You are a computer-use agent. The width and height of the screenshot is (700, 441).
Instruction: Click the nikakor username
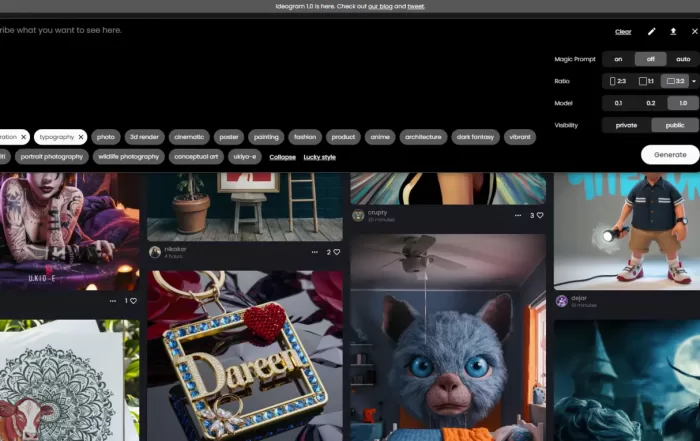click(175, 249)
